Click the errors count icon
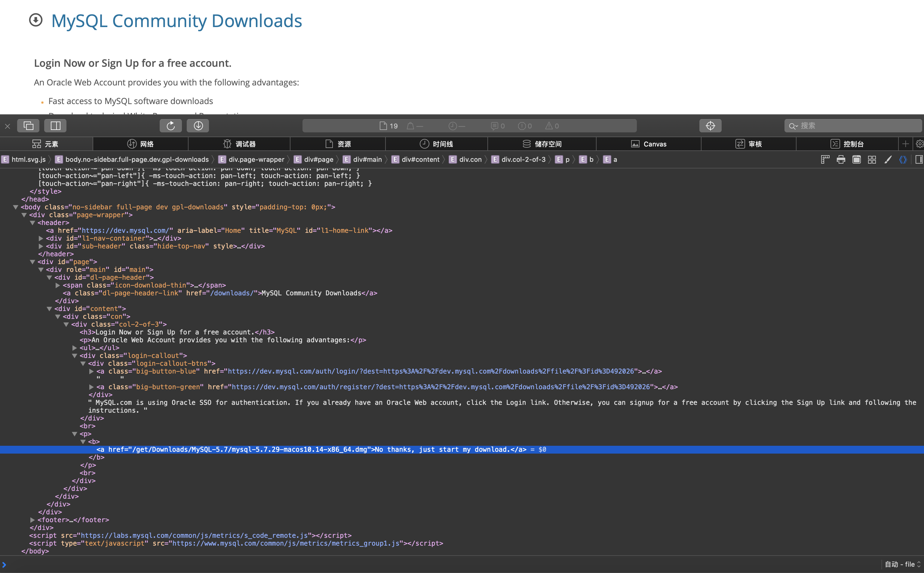This screenshot has width=924, height=573. 525,126
